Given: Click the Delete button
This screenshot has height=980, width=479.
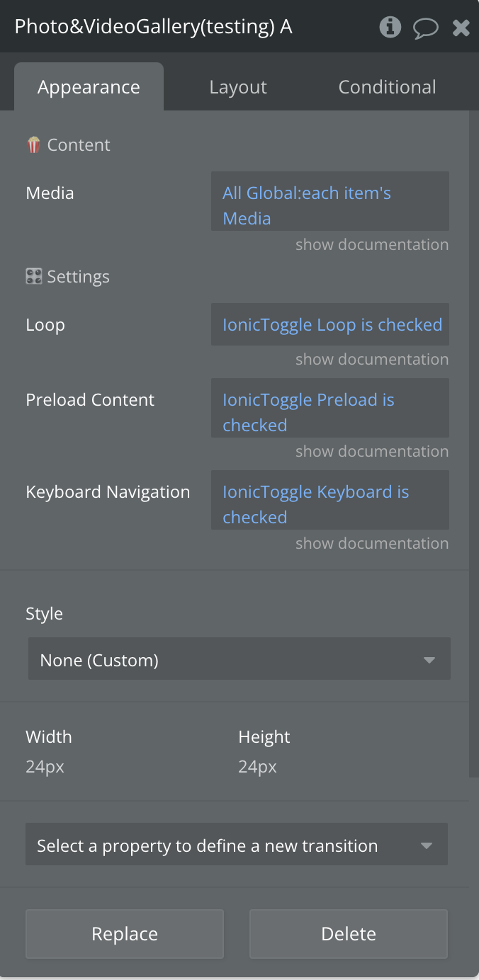Looking at the screenshot, I should coord(348,934).
